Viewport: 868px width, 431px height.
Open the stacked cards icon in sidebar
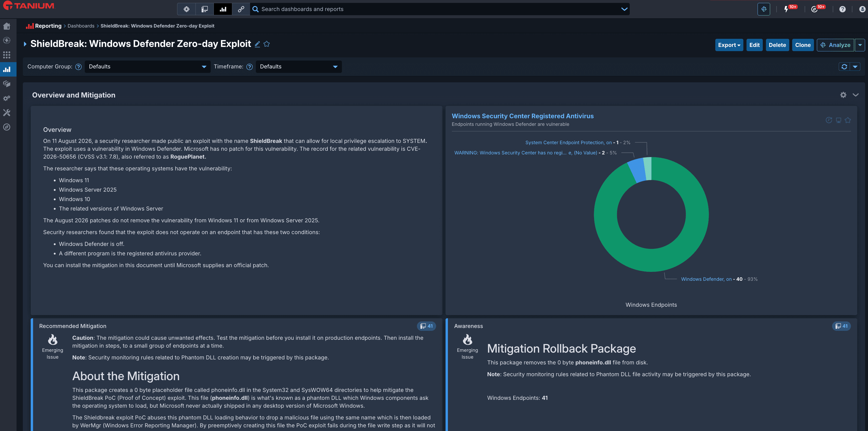pyautogui.click(x=7, y=84)
